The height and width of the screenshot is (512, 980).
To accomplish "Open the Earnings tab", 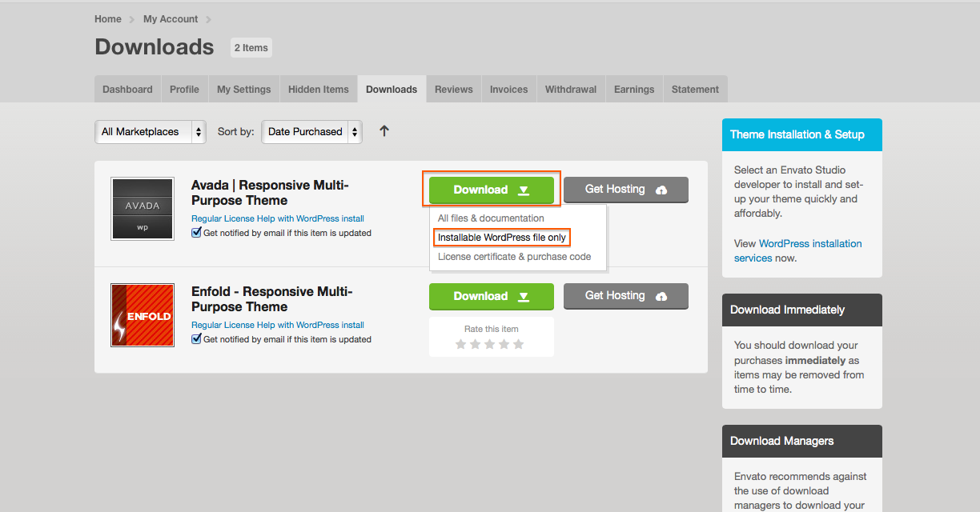I will pos(634,90).
